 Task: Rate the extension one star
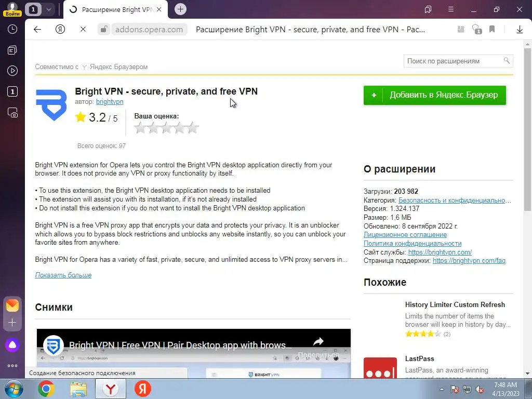(x=140, y=128)
